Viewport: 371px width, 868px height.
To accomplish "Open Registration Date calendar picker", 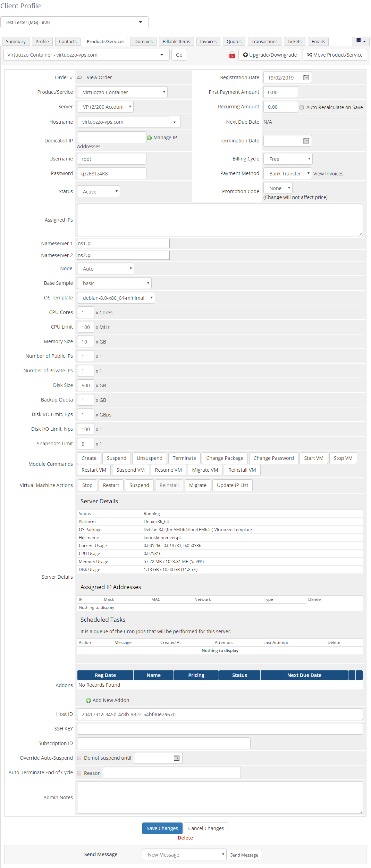I will [306, 77].
